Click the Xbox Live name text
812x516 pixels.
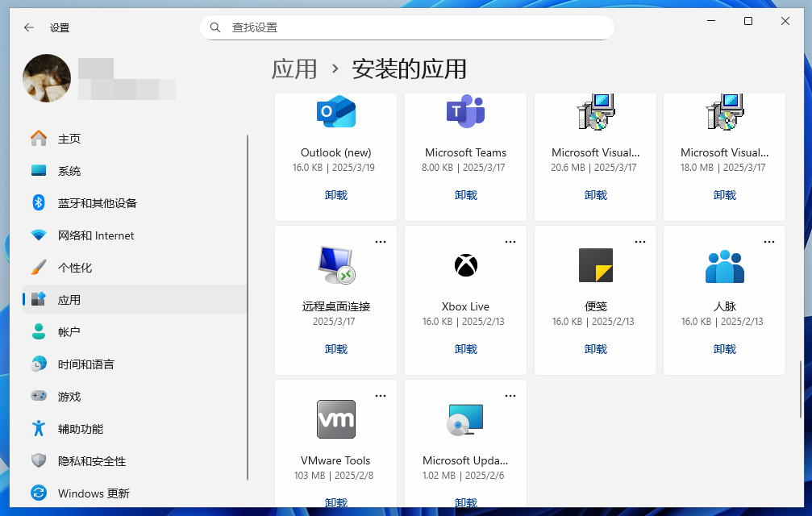pos(465,306)
